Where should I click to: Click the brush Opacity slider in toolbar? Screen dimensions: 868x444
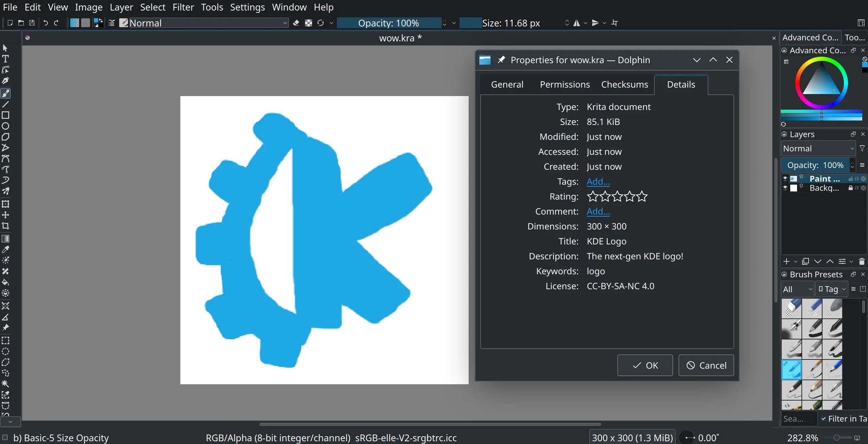(388, 23)
